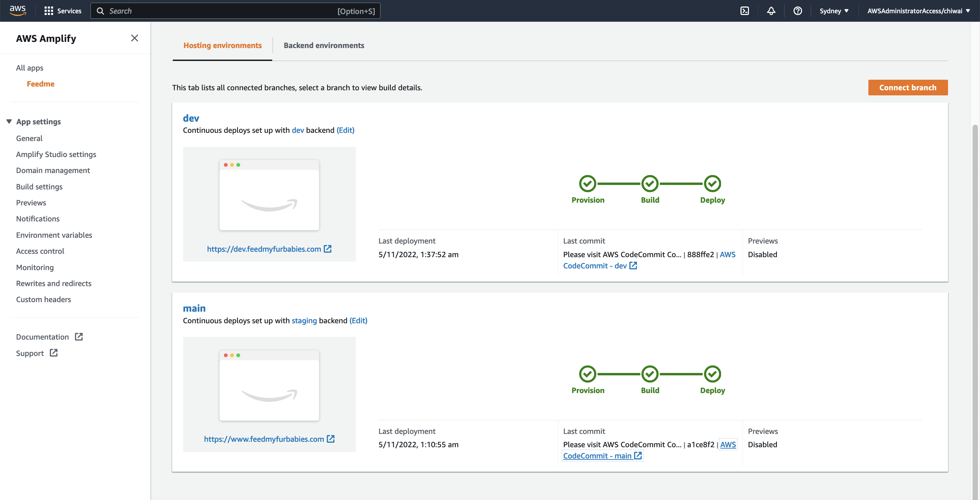Select the Feedme app in sidebar

[41, 84]
